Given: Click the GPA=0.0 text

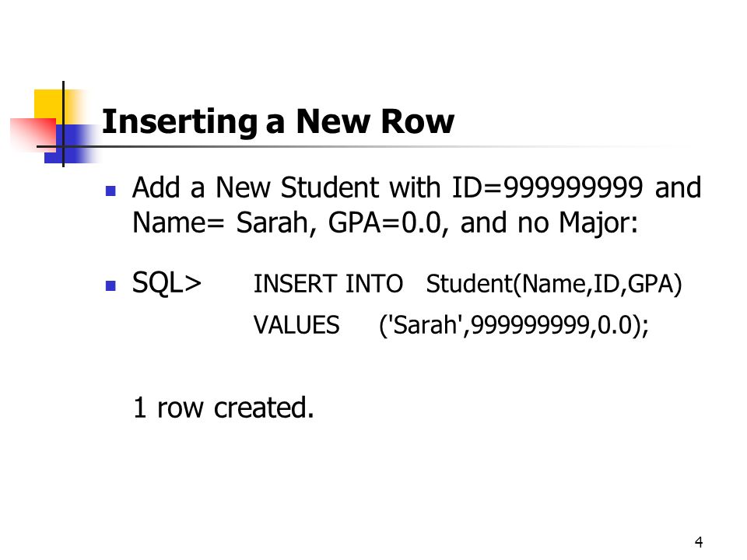Looking at the screenshot, I should pyautogui.click(x=385, y=222).
